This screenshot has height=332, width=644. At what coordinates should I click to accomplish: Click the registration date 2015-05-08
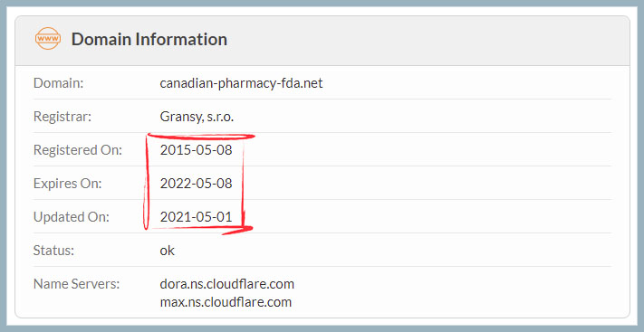196,150
